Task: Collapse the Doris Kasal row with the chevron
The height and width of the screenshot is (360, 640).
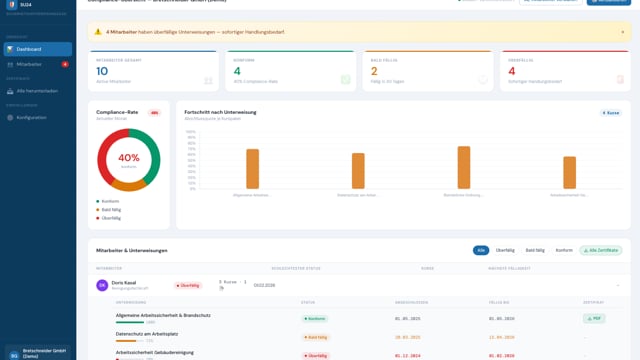Action: (618, 285)
